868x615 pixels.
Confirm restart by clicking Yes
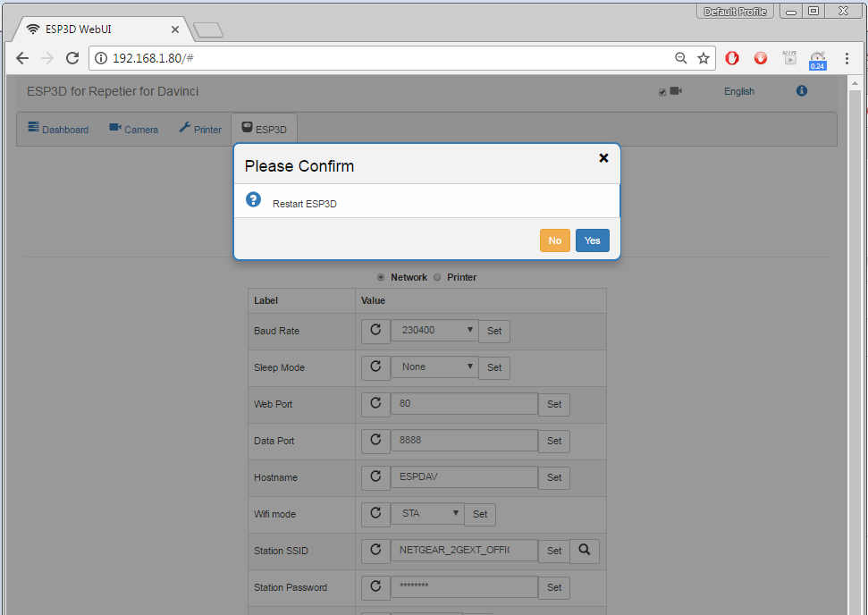coord(593,240)
